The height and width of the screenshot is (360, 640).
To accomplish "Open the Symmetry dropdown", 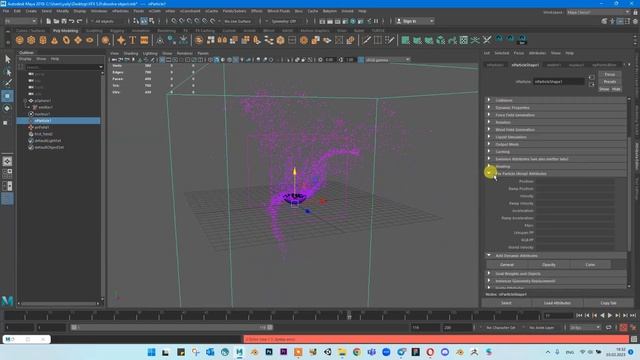I will tap(284, 21).
